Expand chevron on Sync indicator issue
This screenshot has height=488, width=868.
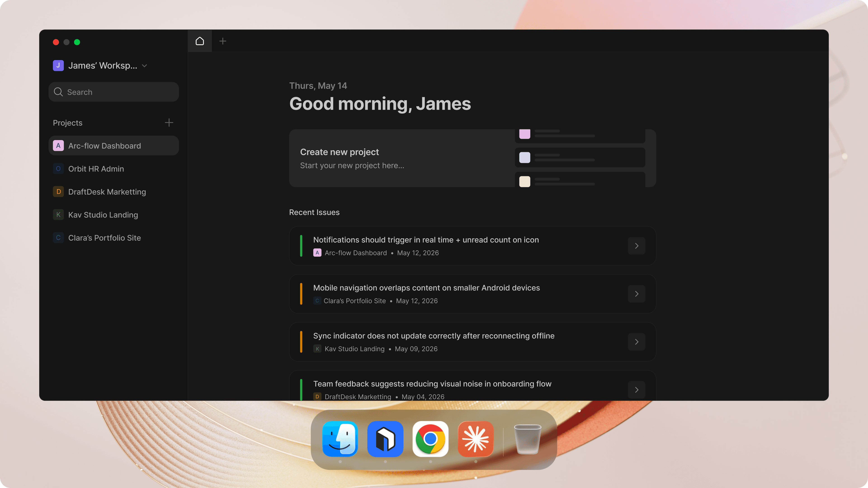pos(637,342)
